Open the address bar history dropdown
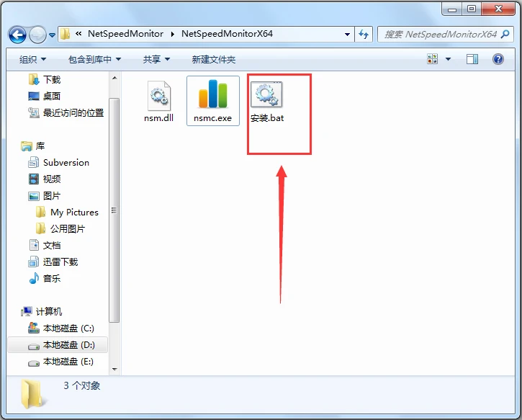 click(x=347, y=34)
